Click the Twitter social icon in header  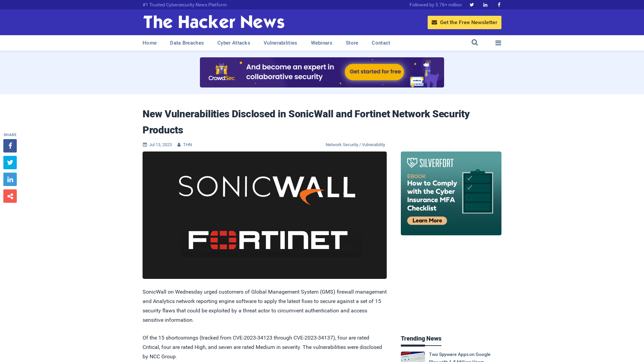(x=472, y=4)
